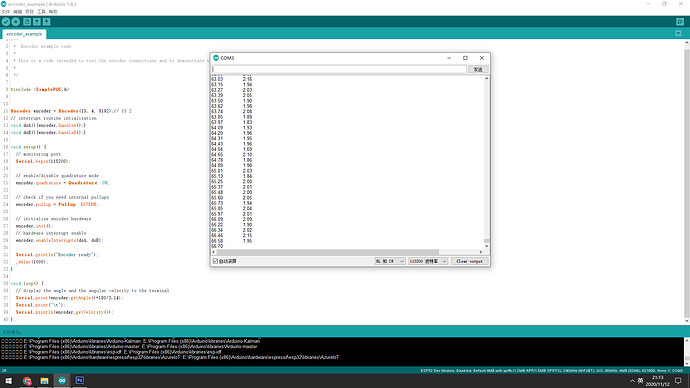690x388 pixels.
Task: Close the COM3 serial monitor window
Action: tap(482, 58)
